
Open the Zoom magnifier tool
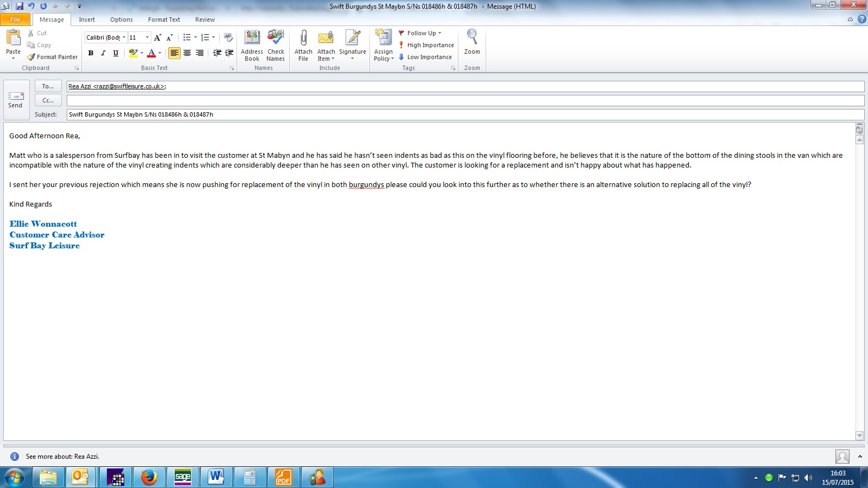click(472, 42)
